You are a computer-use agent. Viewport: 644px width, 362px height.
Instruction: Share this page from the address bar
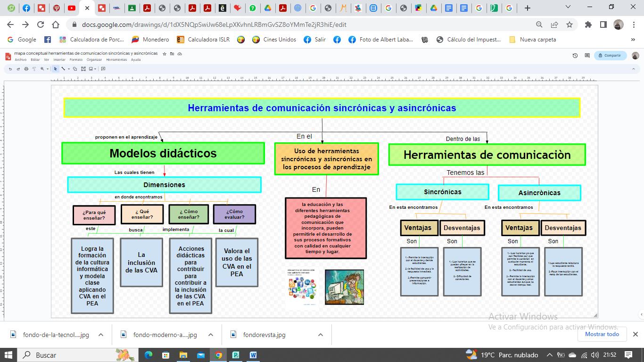554,25
